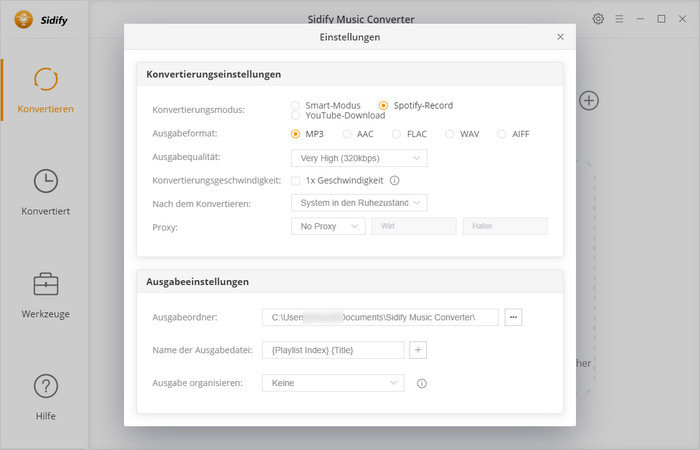The width and height of the screenshot is (700, 450).
Task: Click the proxy Wirt host field
Action: point(414,226)
